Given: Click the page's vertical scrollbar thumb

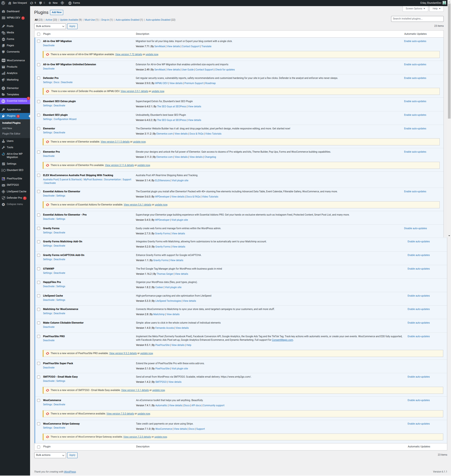Looking at the screenshot, I should [449, 62].
